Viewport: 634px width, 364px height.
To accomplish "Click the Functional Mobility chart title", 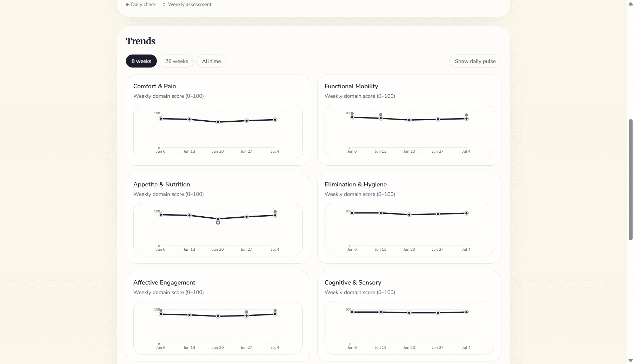I will [351, 86].
